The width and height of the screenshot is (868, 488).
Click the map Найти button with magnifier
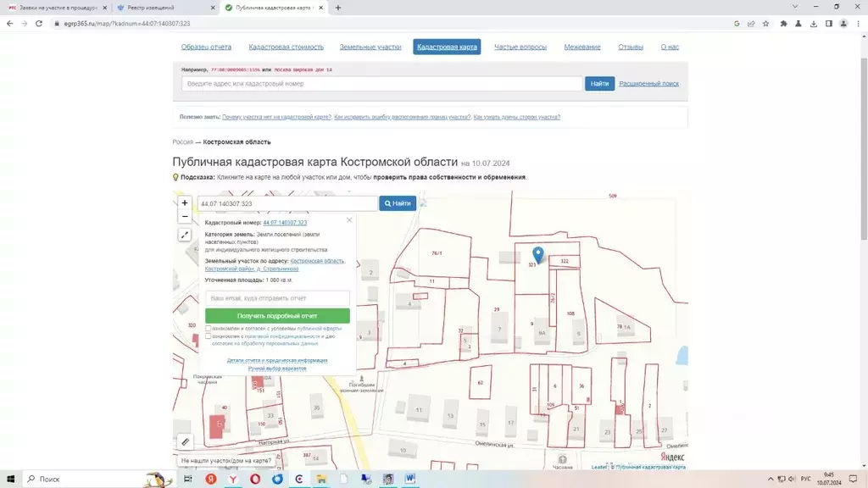click(x=398, y=203)
